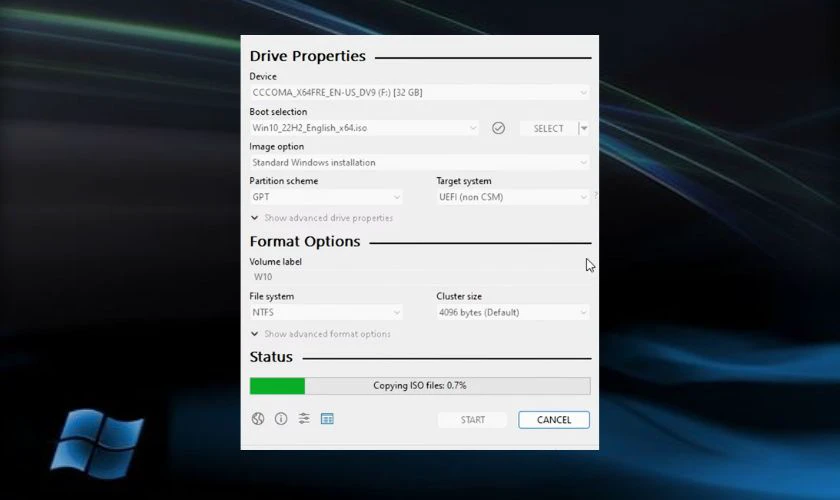Expand Show advanced drive properties
The width and height of the screenshot is (840, 500).
pyautogui.click(x=322, y=218)
